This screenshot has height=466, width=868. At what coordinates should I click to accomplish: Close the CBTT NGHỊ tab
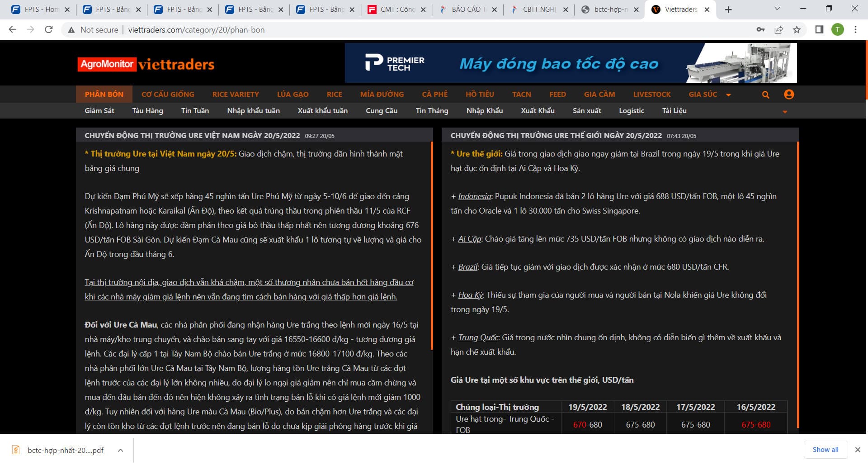point(566,10)
